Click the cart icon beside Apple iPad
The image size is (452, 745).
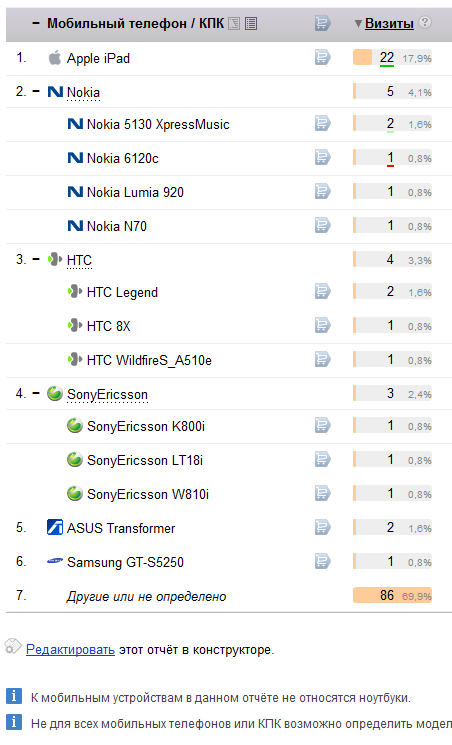click(x=322, y=57)
